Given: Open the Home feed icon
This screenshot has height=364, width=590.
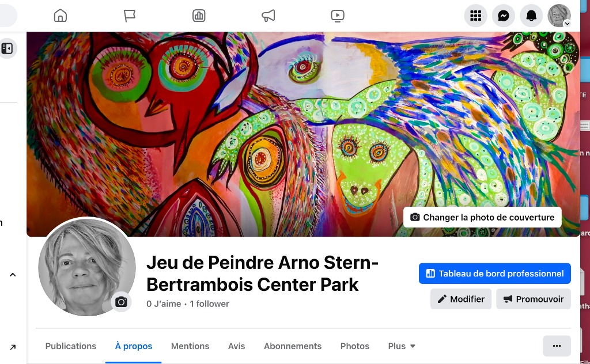Looking at the screenshot, I should point(60,16).
